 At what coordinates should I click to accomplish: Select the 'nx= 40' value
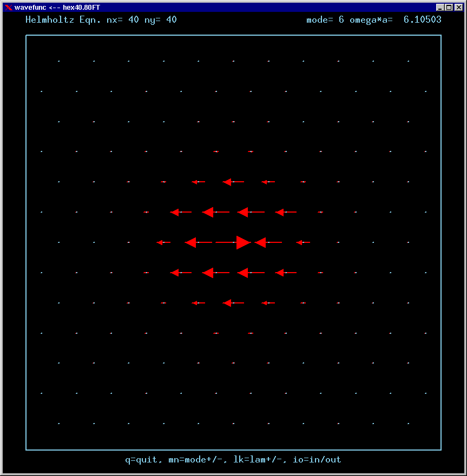pos(123,19)
